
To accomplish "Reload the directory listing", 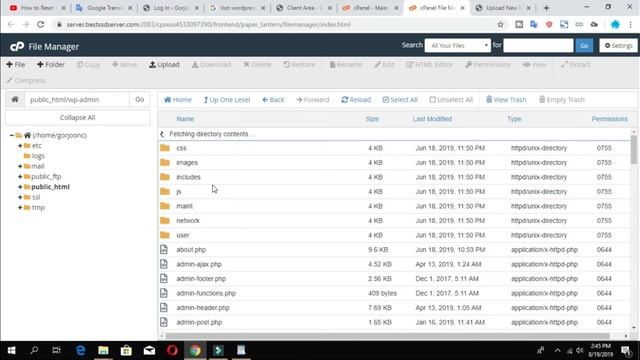I will point(356,100).
